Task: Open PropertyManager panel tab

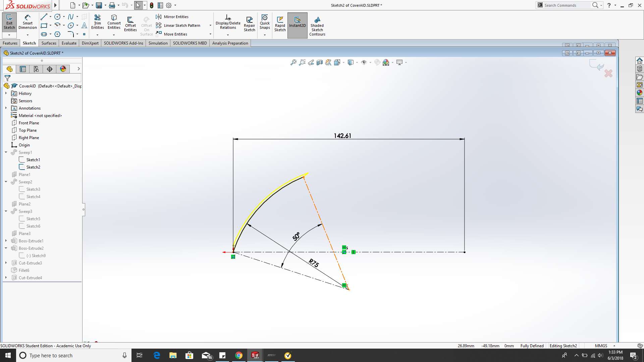Action: (23, 69)
